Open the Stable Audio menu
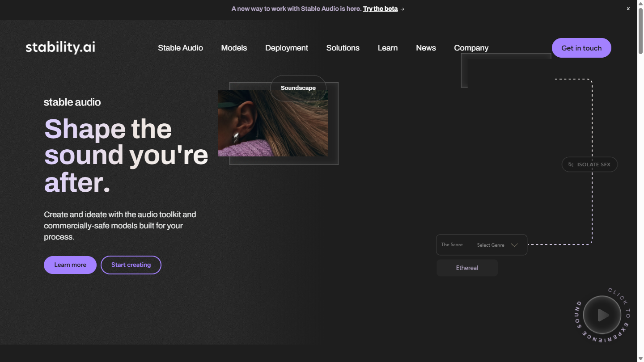 tap(180, 48)
